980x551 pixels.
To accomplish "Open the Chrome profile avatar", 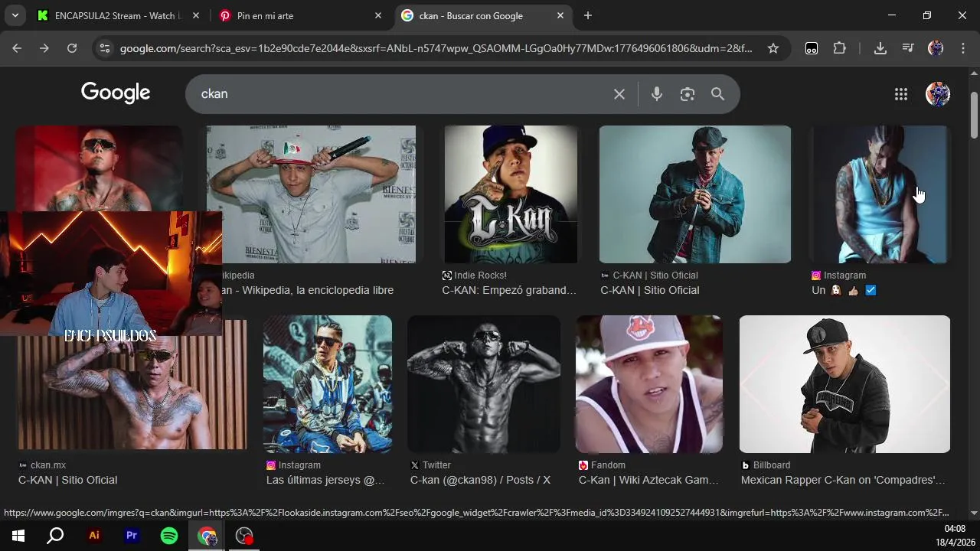I will [936, 48].
